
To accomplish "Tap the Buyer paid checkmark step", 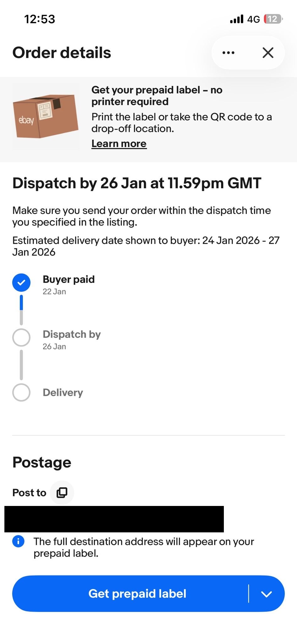I will point(21,283).
